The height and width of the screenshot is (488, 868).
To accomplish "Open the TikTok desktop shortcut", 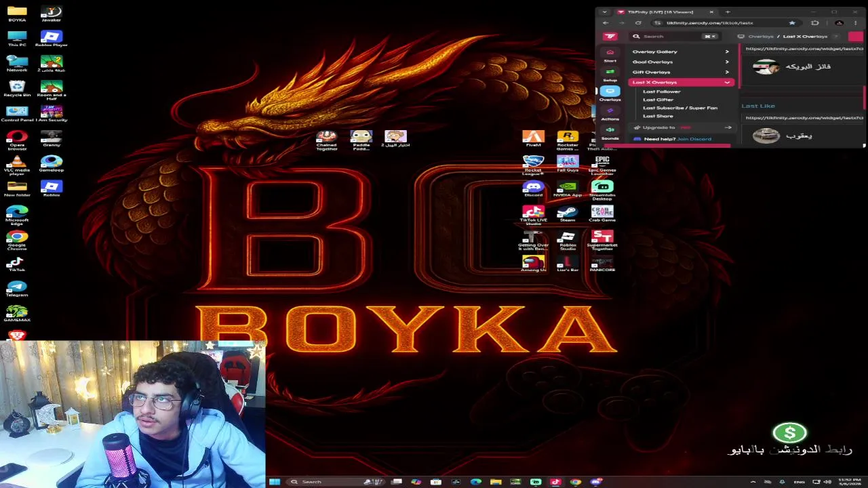I will (17, 264).
